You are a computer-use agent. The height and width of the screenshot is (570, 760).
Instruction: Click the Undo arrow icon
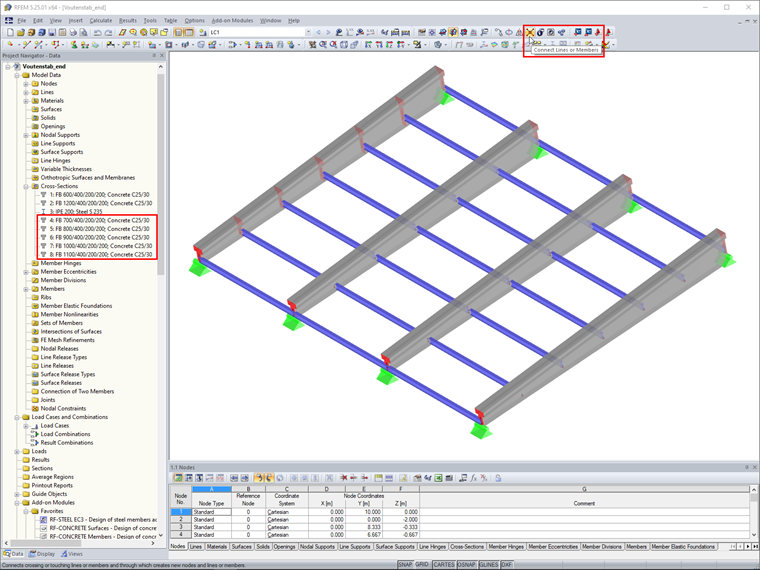[98, 32]
